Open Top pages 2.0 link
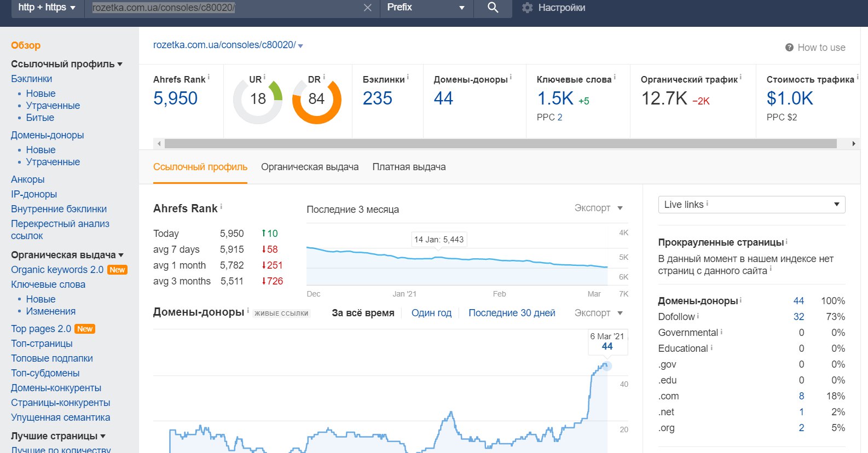 pos(41,329)
